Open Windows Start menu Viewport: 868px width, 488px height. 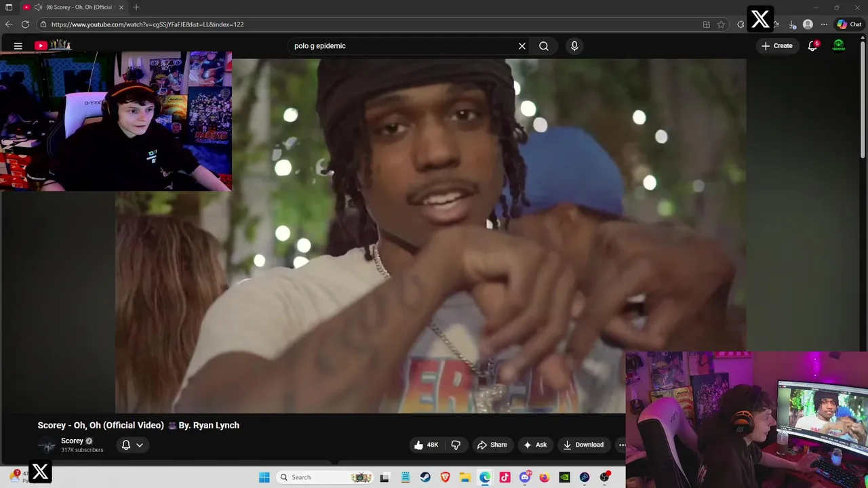coord(264,477)
